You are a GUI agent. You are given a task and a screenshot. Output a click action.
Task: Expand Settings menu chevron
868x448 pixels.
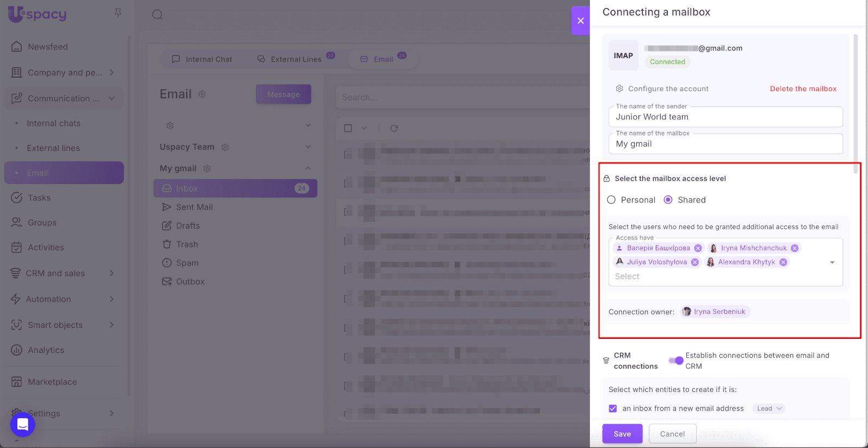pyautogui.click(x=112, y=413)
